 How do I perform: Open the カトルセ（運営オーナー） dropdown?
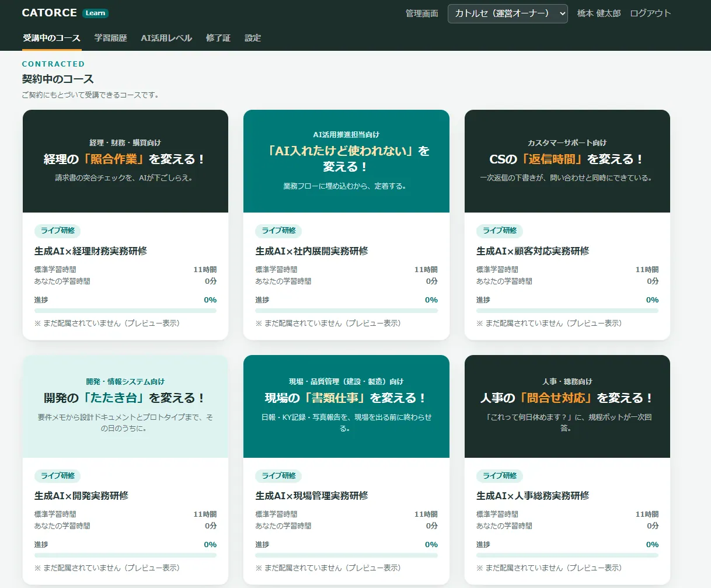pos(507,13)
